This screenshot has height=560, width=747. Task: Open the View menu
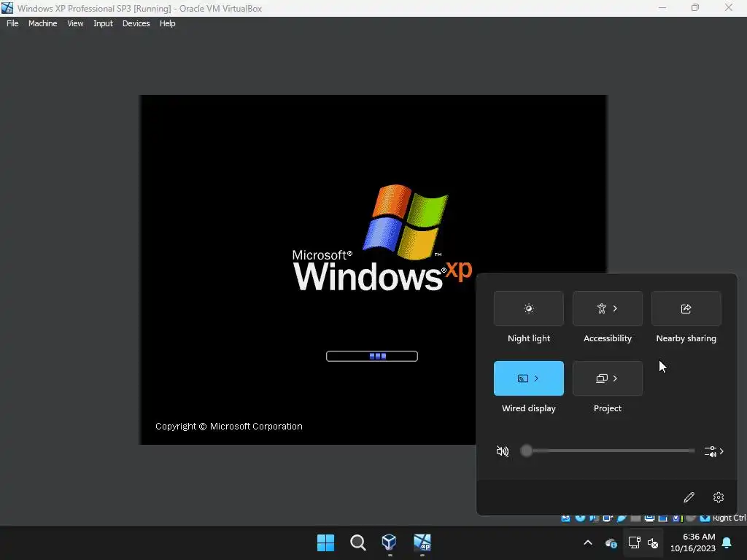click(75, 23)
